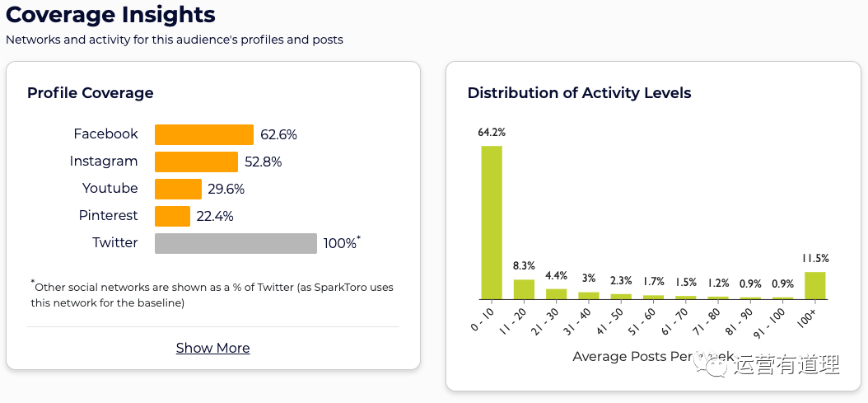This screenshot has height=403, width=868.
Task: Click the Twitter network label
Action: (x=115, y=242)
